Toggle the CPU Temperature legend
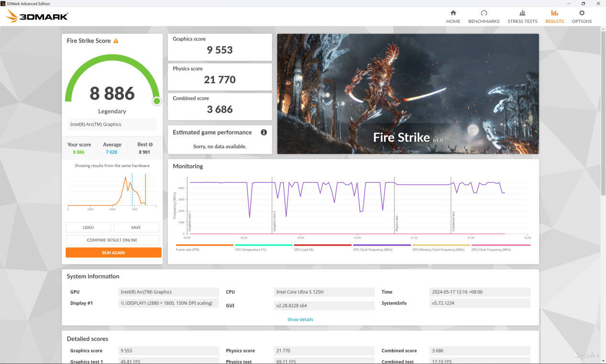The image size is (606, 364). point(264,248)
